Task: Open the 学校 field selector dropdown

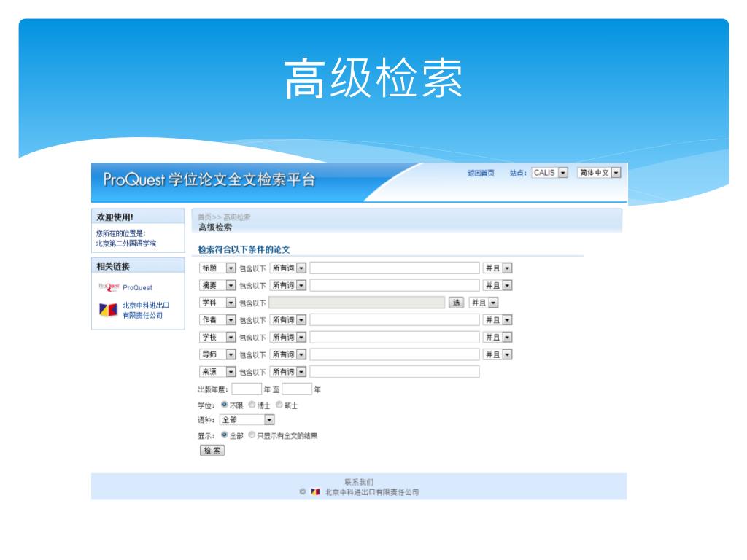Action: 217,337
